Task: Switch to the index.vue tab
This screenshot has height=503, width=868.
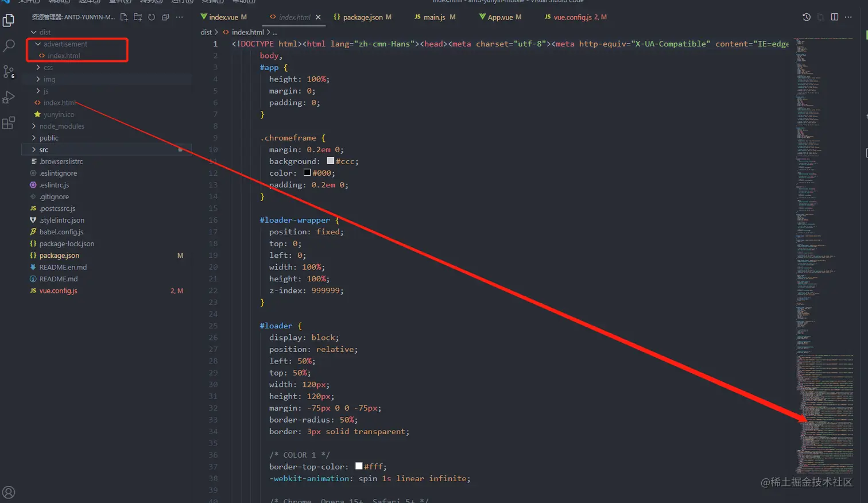Action: 224,17
